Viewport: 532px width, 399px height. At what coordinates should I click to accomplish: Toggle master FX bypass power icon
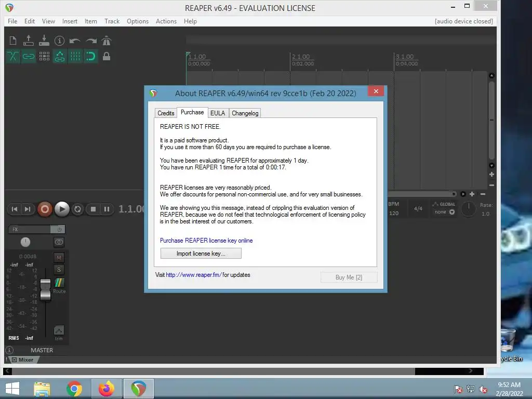pyautogui.click(x=59, y=229)
